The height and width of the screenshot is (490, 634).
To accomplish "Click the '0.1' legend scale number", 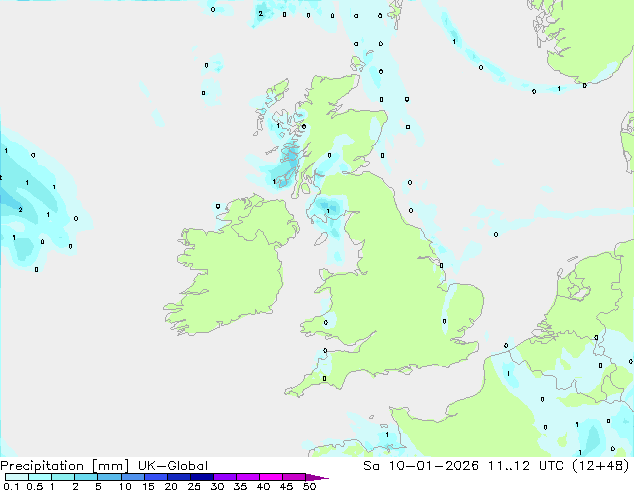I will tap(11, 486).
